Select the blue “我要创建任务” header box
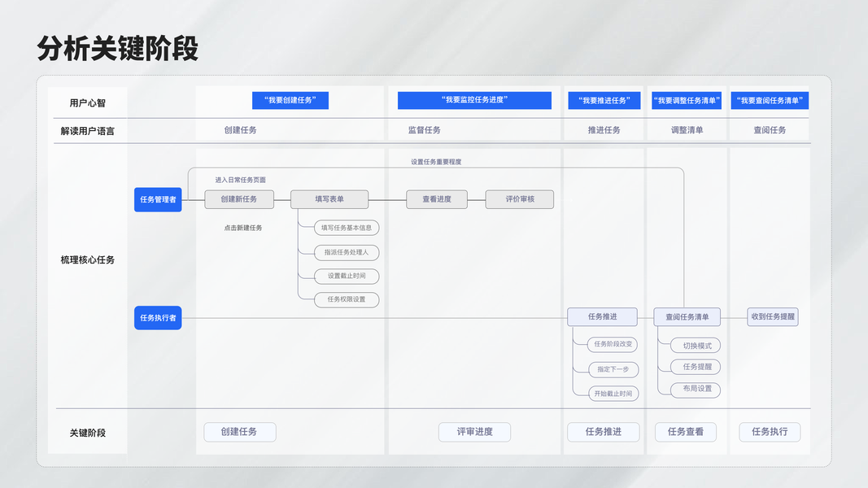868x488 pixels. 290,100
